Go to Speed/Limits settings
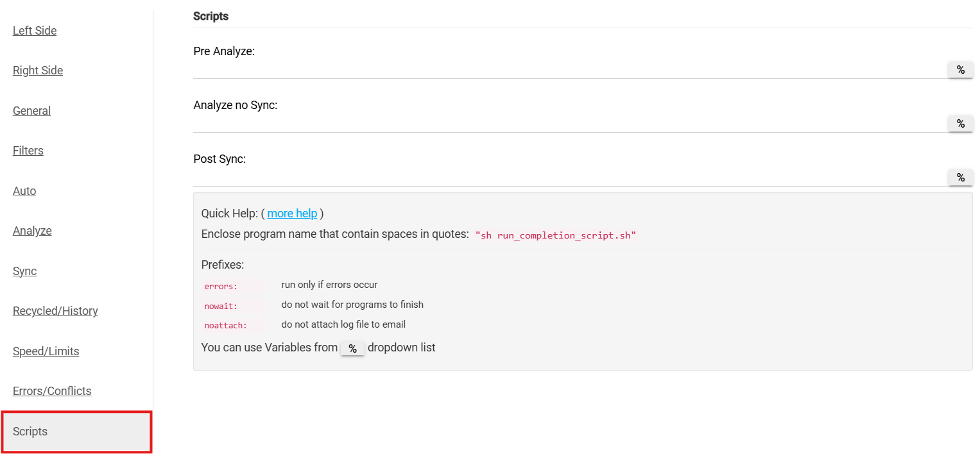Image resolution: width=980 pixels, height=454 pixels. click(46, 351)
